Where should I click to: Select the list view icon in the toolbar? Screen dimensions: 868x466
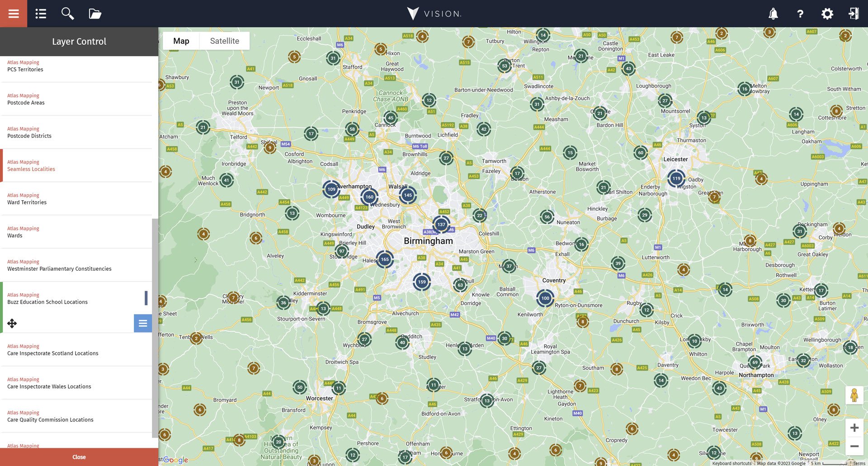[x=40, y=14]
